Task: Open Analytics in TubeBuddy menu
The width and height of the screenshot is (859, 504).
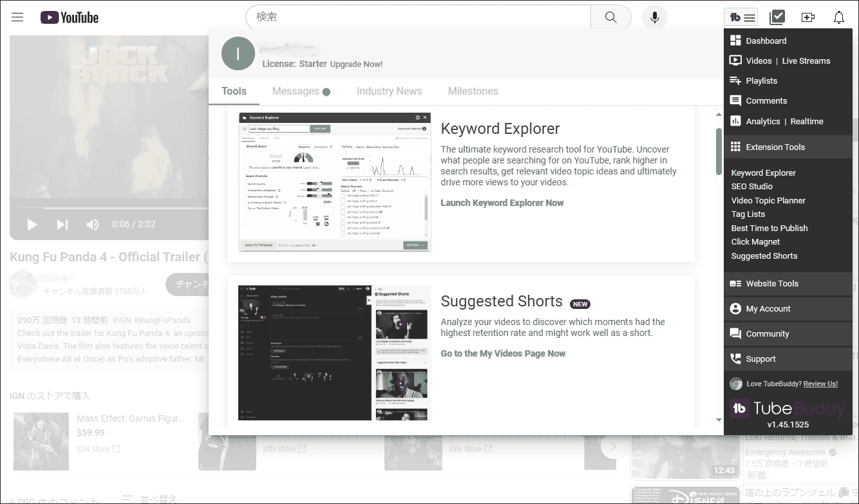Action: [x=762, y=121]
